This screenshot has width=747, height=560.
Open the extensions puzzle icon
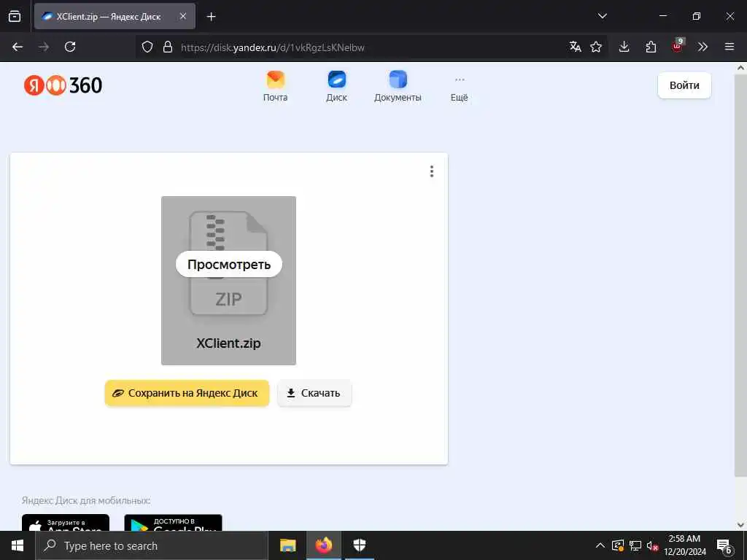click(651, 47)
